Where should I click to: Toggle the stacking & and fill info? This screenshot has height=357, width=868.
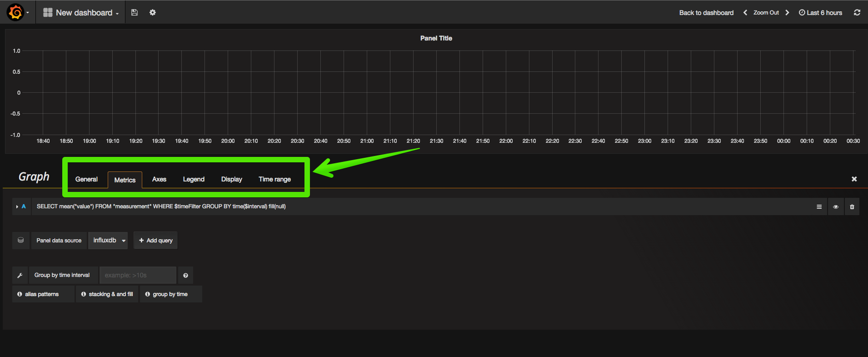tap(107, 294)
